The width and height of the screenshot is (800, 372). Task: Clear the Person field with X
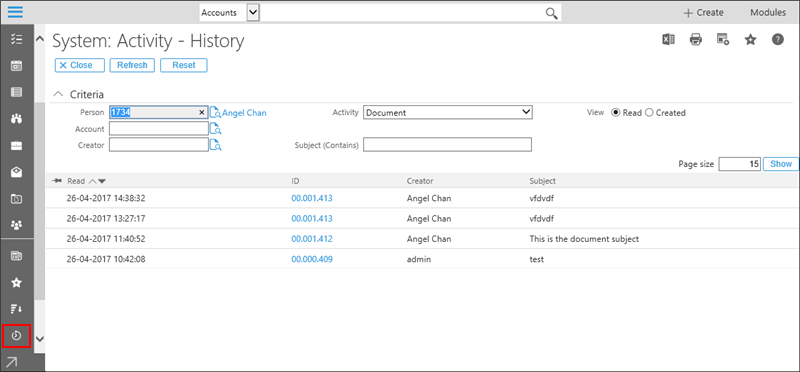click(x=202, y=113)
